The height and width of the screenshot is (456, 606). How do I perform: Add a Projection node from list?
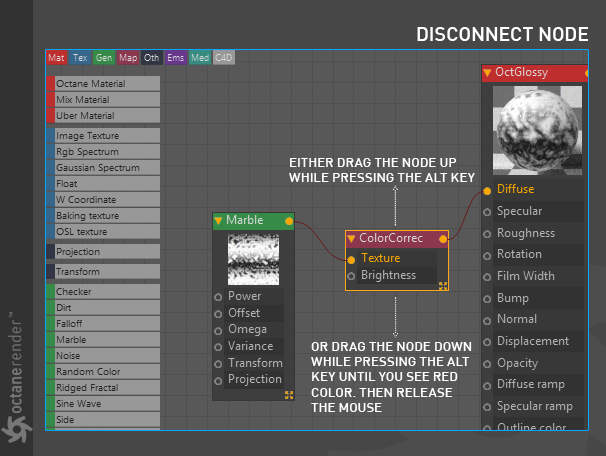103,252
